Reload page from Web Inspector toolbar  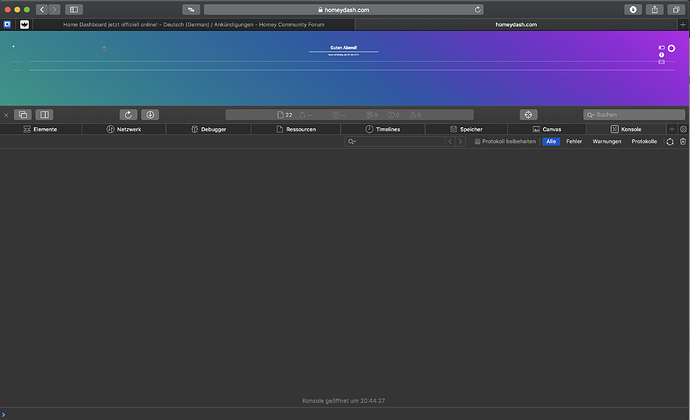128,114
